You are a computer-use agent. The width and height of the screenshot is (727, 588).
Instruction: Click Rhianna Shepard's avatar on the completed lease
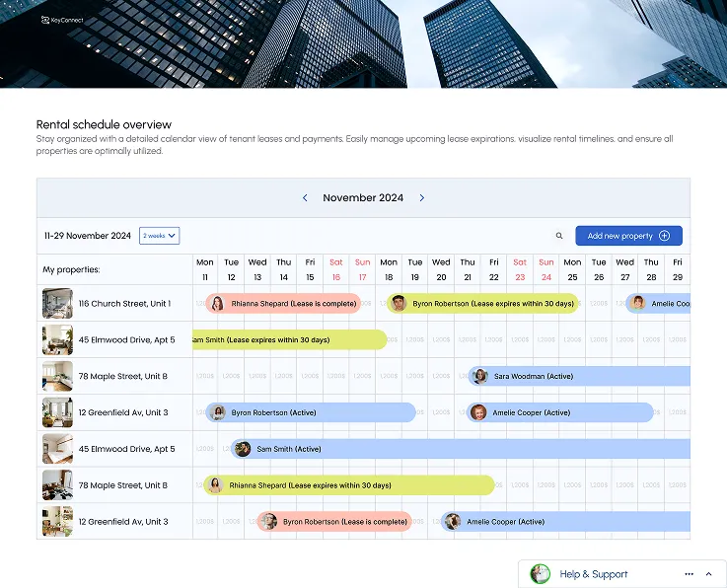(217, 304)
